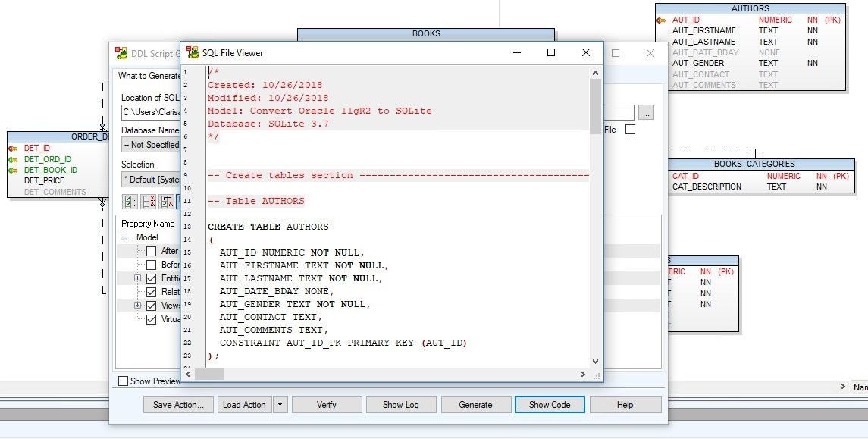Close the SQL File Viewer window
Screen dimensions: 868x439
point(586,52)
